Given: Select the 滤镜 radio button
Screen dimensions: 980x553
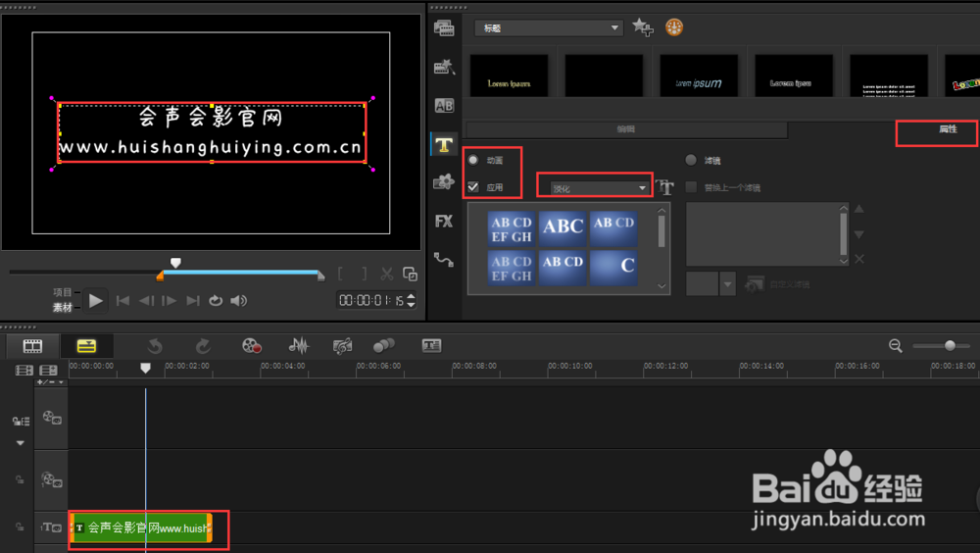Looking at the screenshot, I should 691,160.
